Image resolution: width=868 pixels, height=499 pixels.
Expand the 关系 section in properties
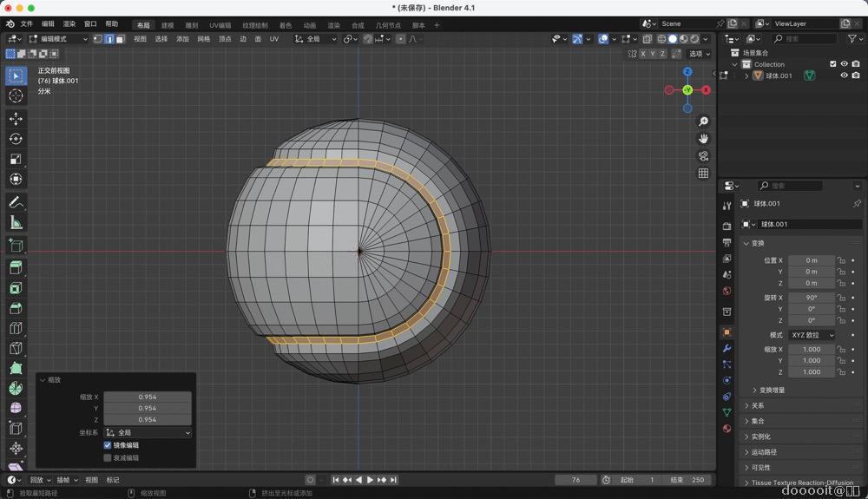pos(758,405)
